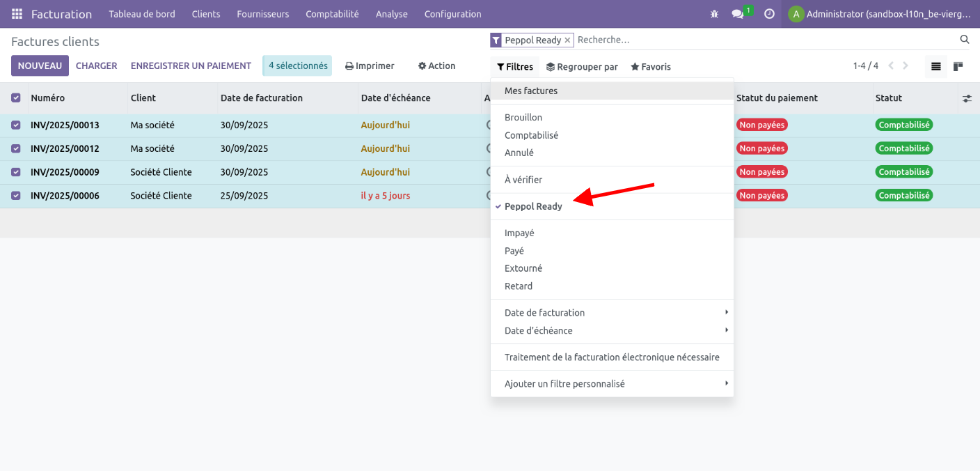This screenshot has height=471, width=980.
Task: Deselect invoice INV/2025/00006 checkbox
Action: tap(16, 196)
